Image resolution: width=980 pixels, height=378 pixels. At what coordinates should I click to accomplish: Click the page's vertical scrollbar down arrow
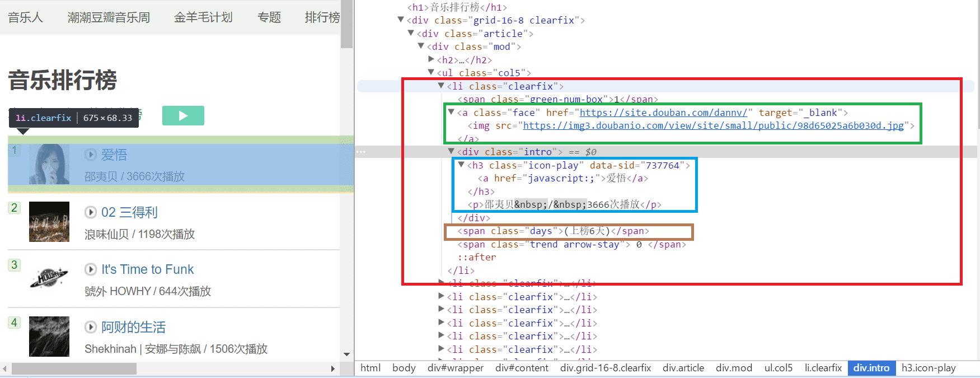click(x=347, y=354)
